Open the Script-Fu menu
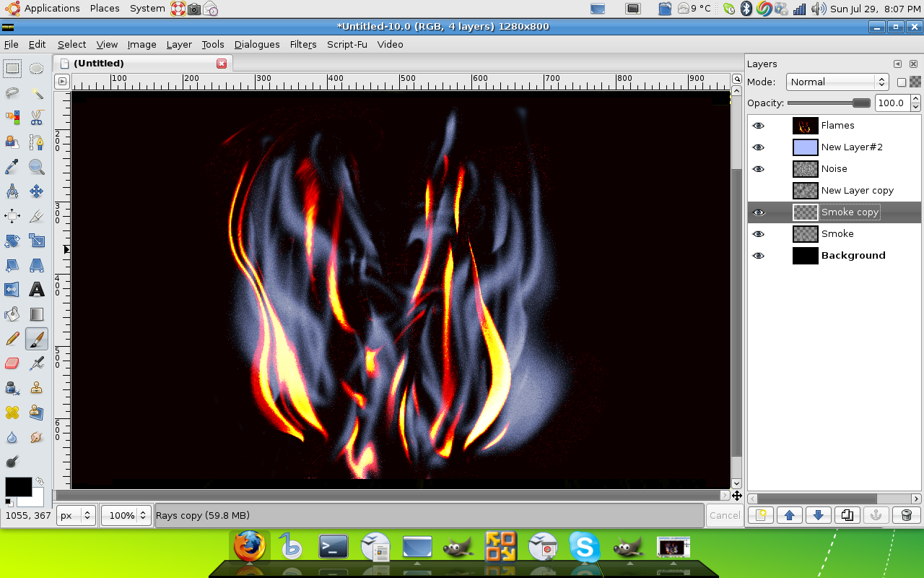Viewport: 924px width, 578px height. [x=346, y=44]
